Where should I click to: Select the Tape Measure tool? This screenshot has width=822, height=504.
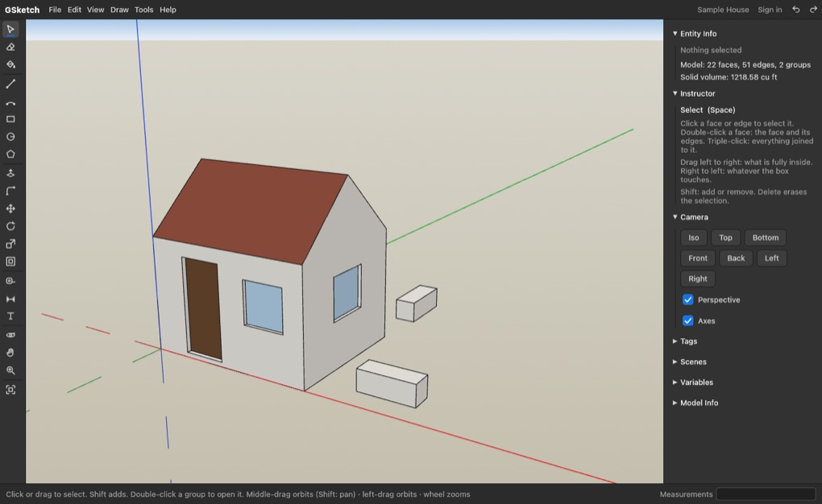10,281
